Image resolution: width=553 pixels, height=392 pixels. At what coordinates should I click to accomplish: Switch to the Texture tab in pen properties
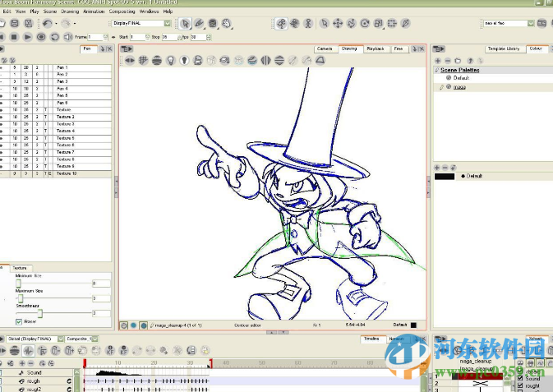coord(20,268)
